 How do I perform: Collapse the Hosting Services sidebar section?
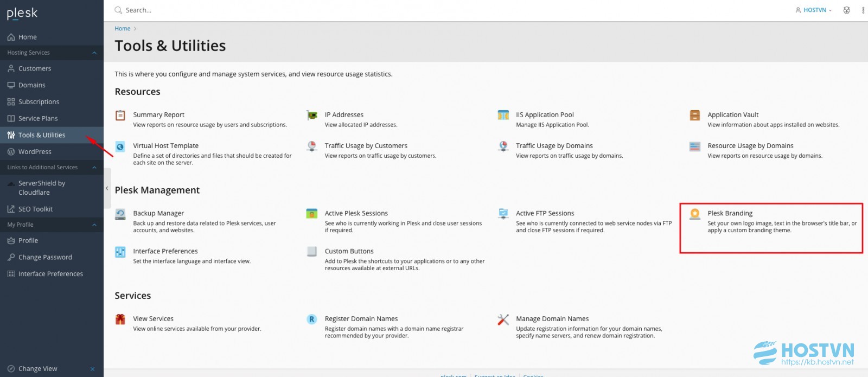tap(94, 53)
